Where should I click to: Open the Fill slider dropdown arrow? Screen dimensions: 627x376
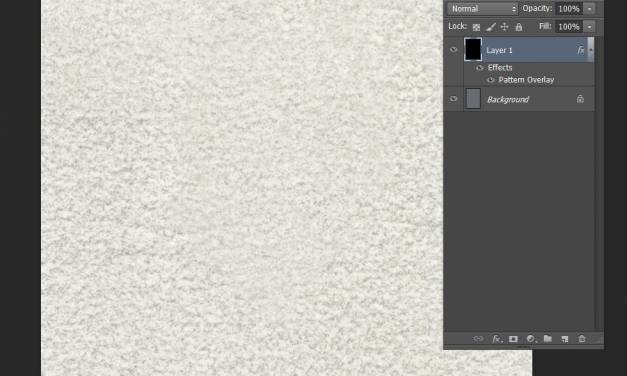point(589,27)
